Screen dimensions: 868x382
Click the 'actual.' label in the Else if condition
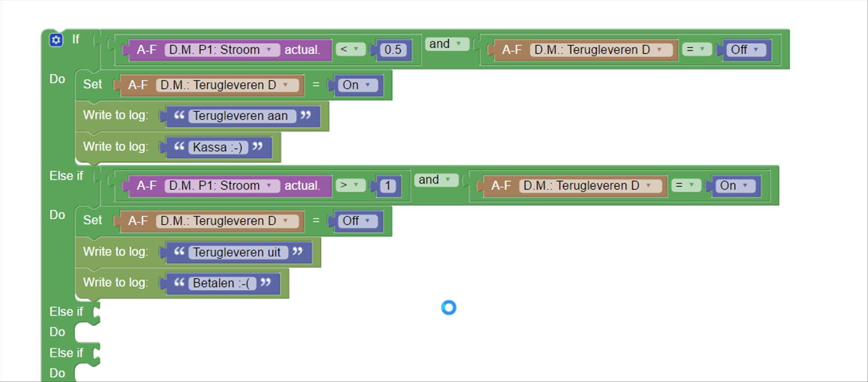tap(302, 186)
